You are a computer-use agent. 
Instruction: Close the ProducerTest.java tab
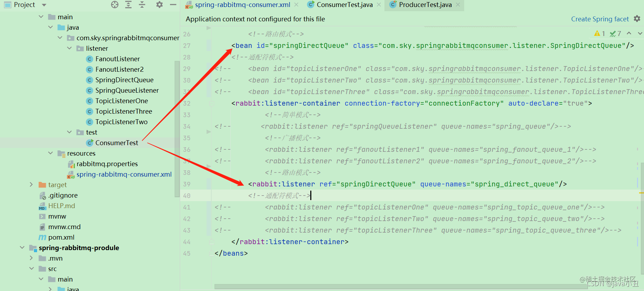coord(458,5)
